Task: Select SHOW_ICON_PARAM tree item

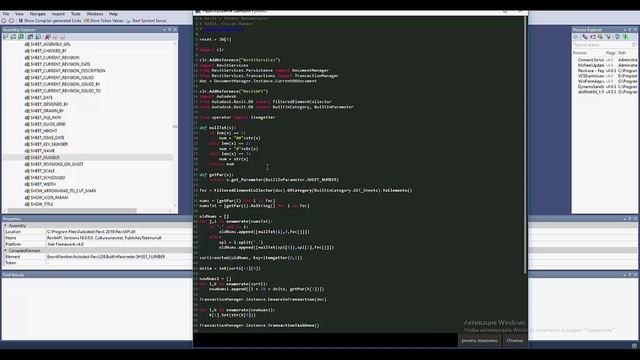Action: (x=49, y=198)
